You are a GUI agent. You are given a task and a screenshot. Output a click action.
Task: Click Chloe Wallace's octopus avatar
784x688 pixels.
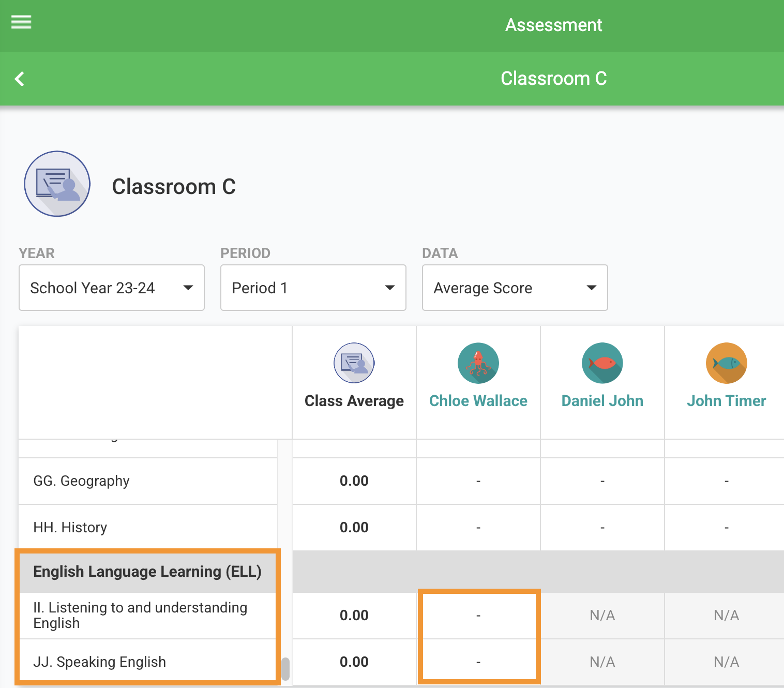pyautogui.click(x=478, y=363)
